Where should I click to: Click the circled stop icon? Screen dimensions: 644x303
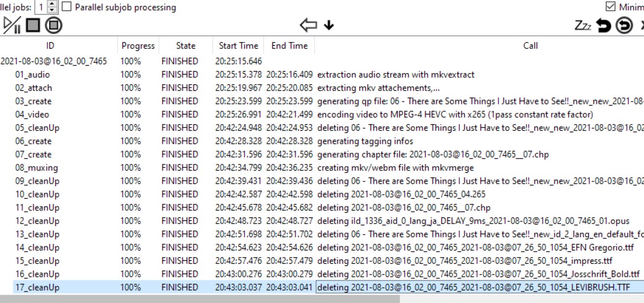click(x=54, y=25)
